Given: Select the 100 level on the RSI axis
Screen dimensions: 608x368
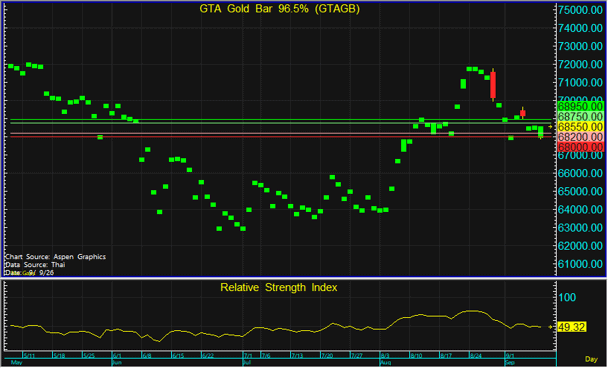Looking at the screenshot, I should pos(567,297).
